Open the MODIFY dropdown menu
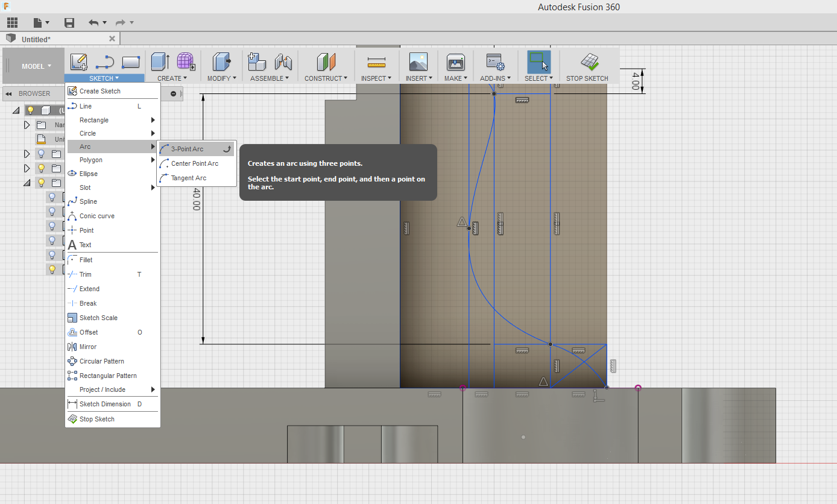This screenshot has height=504, width=837. [x=221, y=78]
